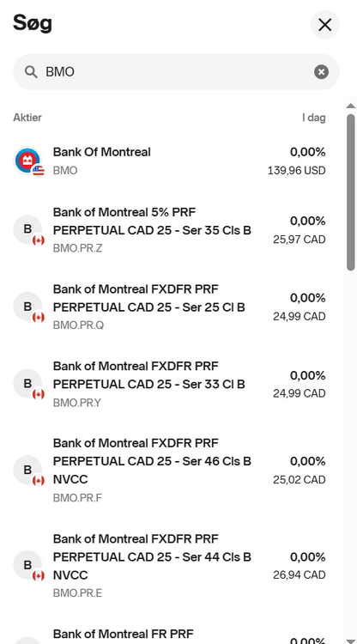Open the Ser 44 Cls B NVCC listing

click(169, 566)
